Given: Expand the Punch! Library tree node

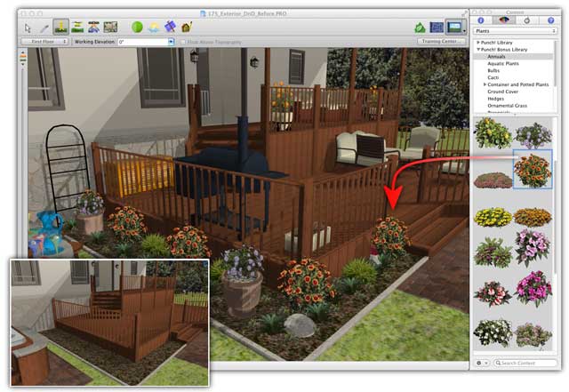Looking at the screenshot, I should pyautogui.click(x=479, y=42).
